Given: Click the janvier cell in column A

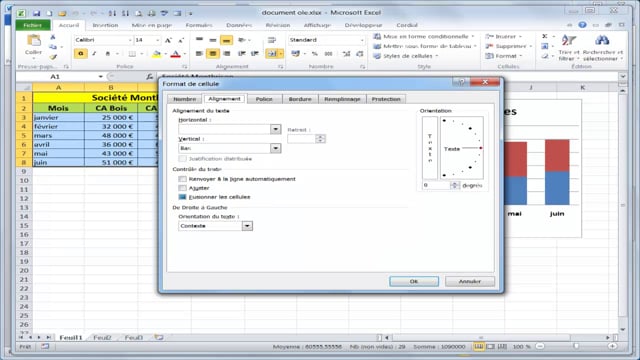Looking at the screenshot, I should [x=58, y=117].
